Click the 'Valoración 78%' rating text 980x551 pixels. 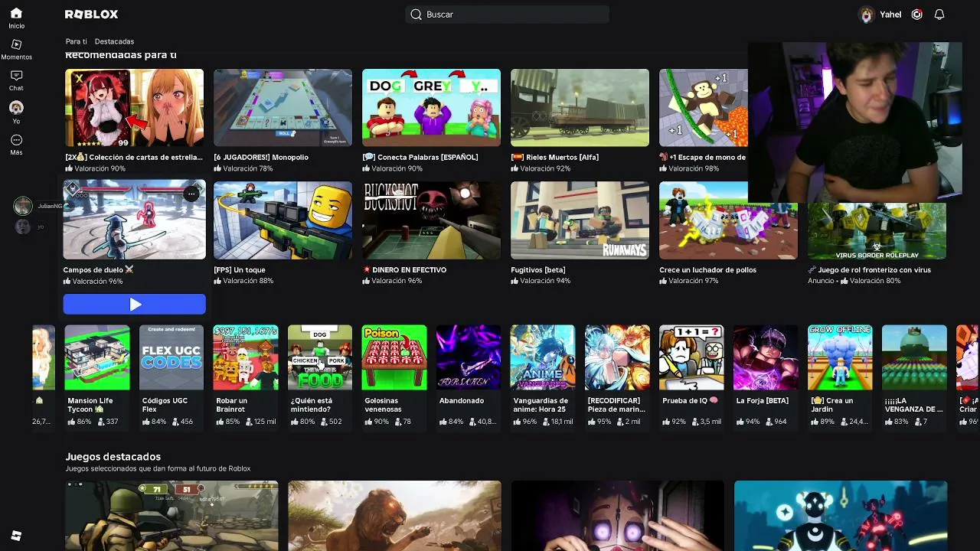pyautogui.click(x=248, y=168)
